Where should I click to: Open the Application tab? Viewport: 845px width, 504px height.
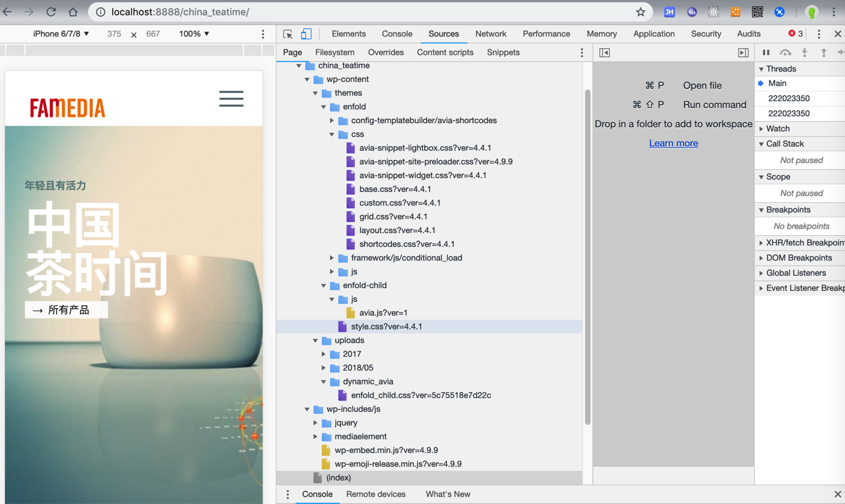[x=654, y=34]
